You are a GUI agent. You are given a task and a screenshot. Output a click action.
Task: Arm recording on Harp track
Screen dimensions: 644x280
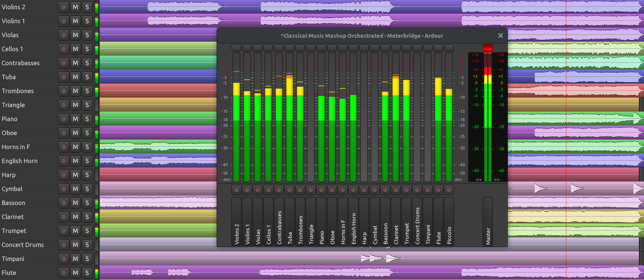[x=64, y=175]
